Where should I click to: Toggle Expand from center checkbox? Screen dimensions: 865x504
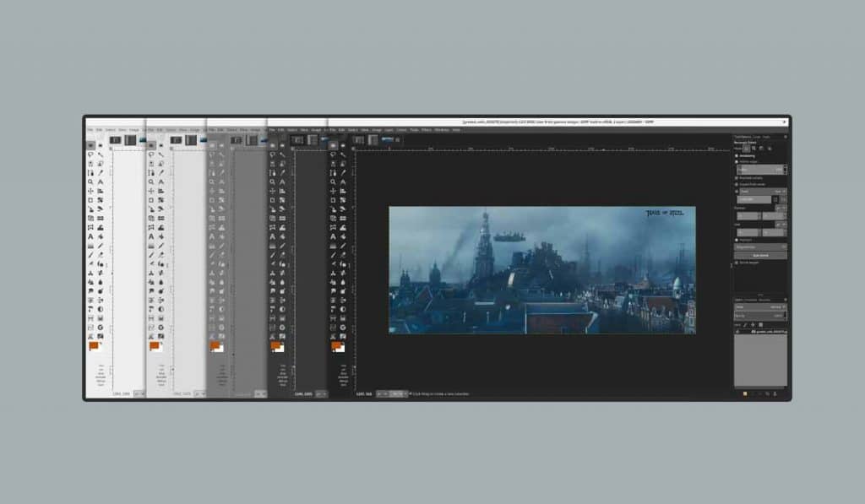pyautogui.click(x=737, y=184)
